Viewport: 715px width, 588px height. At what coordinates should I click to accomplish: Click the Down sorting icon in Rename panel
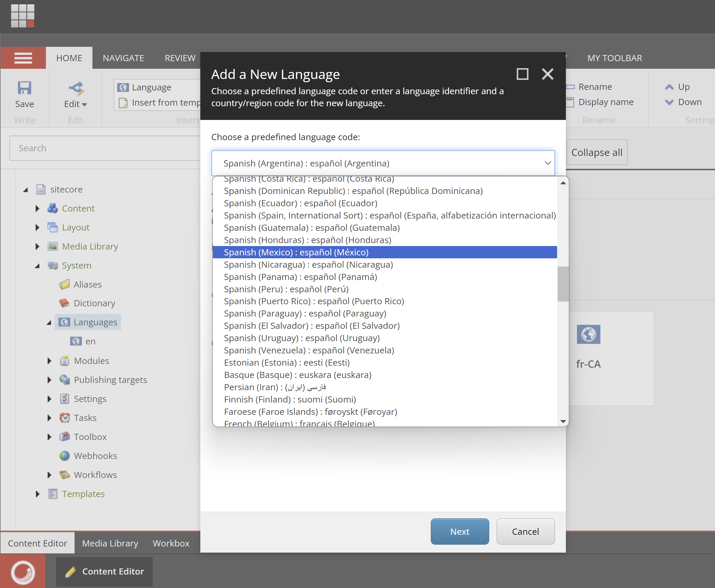(x=669, y=102)
